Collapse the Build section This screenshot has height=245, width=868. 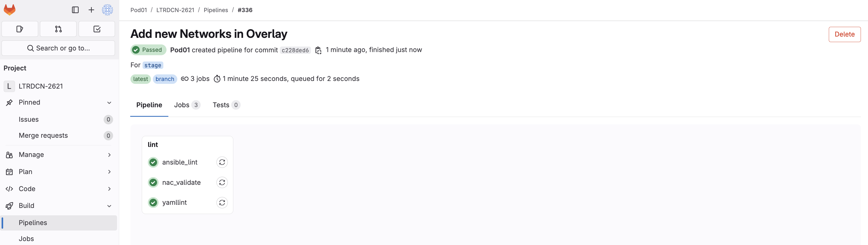[x=109, y=206]
